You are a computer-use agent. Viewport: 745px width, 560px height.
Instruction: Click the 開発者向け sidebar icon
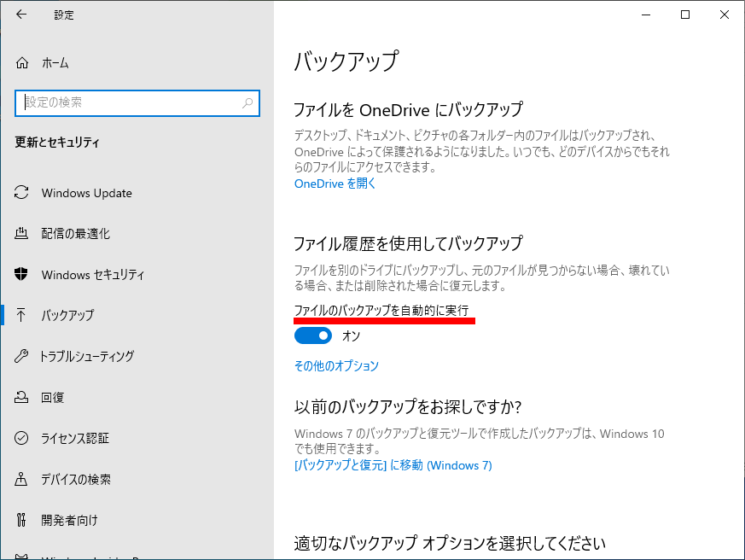click(21, 519)
